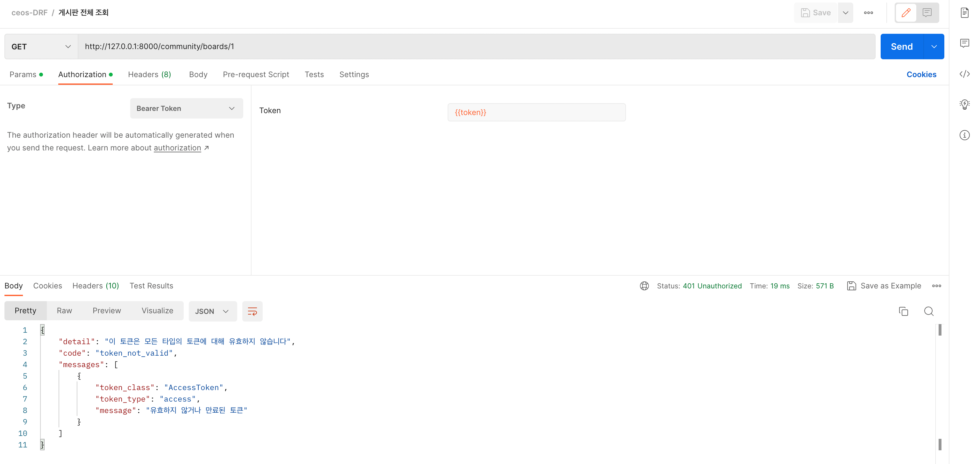
Task: Collapse the JSON object at line 1
Action: pyautogui.click(x=42, y=330)
